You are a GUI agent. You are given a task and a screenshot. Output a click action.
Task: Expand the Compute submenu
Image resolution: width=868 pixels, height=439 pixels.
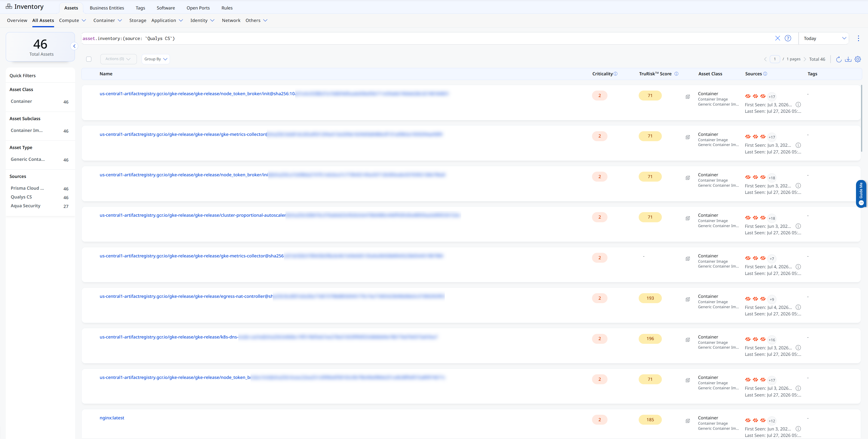point(72,21)
